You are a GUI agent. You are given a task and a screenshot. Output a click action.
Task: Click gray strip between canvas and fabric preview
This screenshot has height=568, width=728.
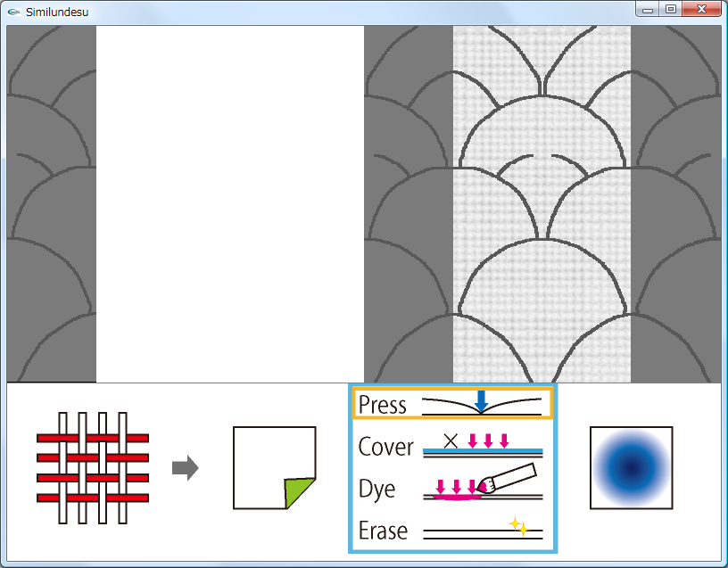(x=409, y=204)
